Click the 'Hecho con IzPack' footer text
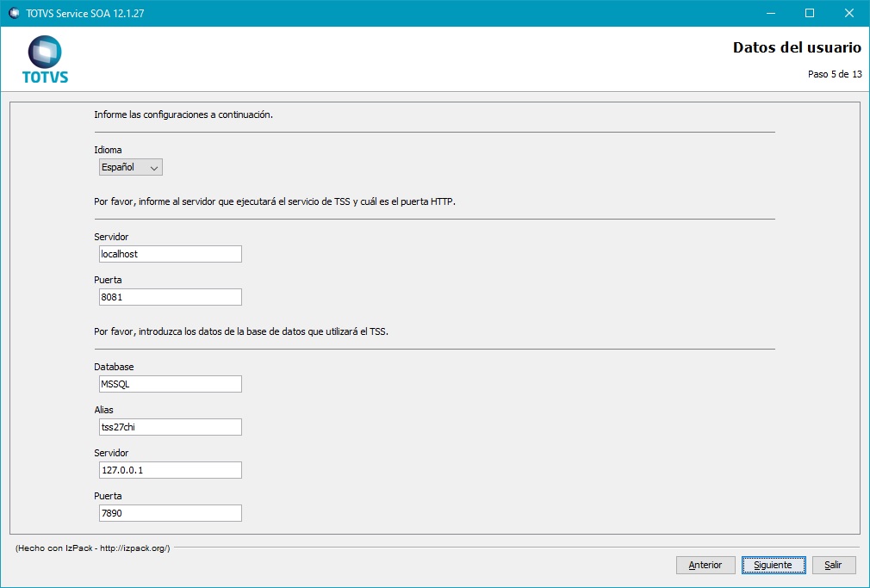 [x=93, y=548]
